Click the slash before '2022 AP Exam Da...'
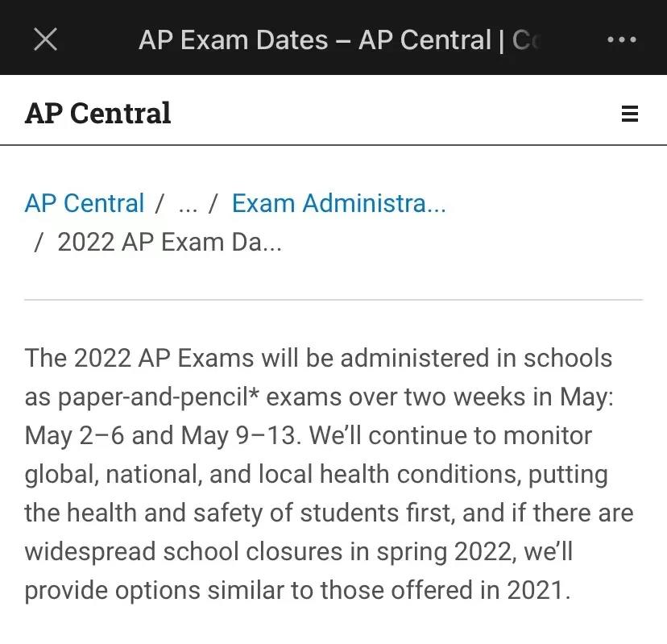The height and width of the screenshot is (644, 667). click(x=38, y=242)
